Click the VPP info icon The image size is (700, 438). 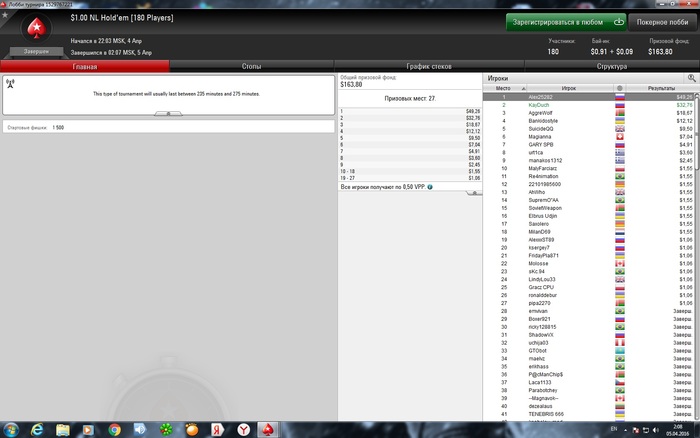coord(430,187)
